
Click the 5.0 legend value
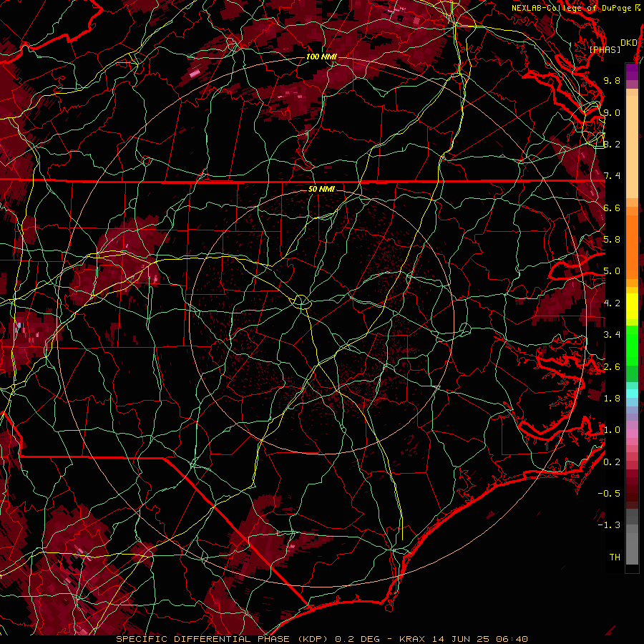point(612,271)
